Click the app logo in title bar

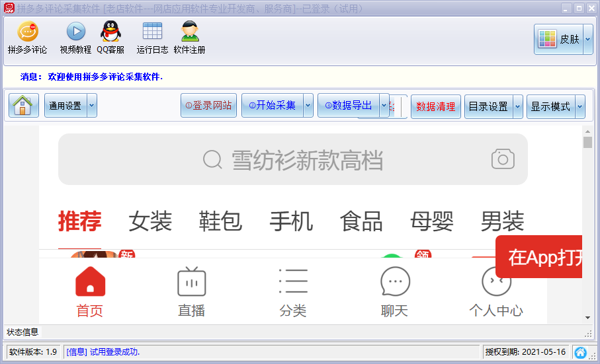click(x=9, y=8)
